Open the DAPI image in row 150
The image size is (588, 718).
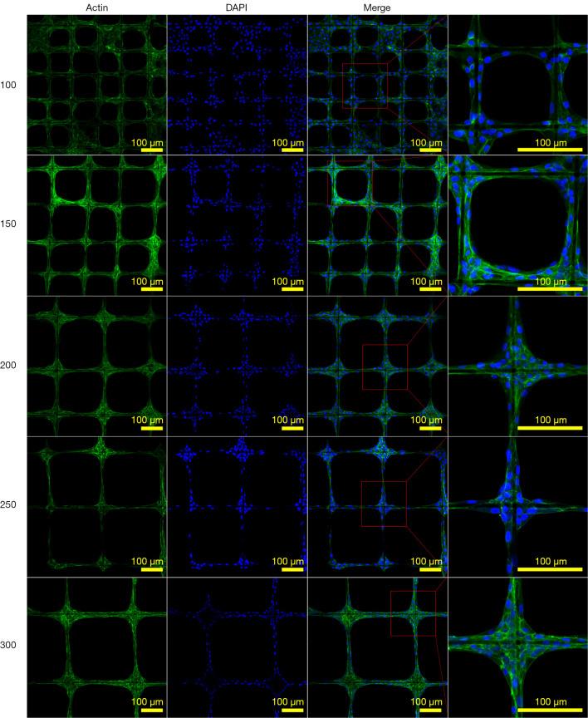(x=238, y=225)
